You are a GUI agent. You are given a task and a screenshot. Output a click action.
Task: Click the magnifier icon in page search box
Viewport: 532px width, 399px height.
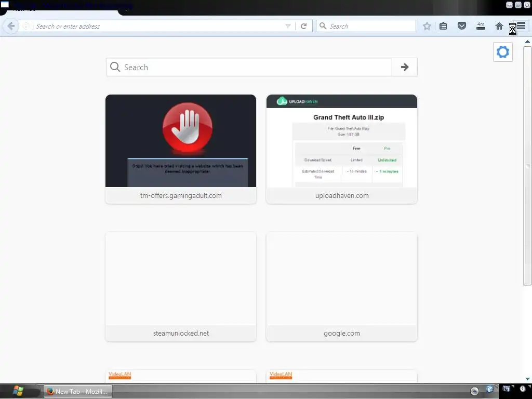(x=115, y=67)
